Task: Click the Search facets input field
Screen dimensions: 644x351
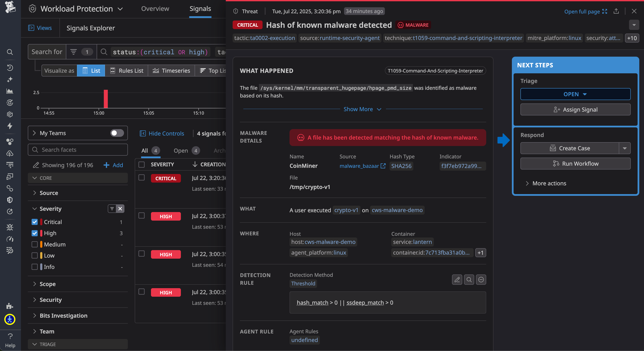Action: 77,149
